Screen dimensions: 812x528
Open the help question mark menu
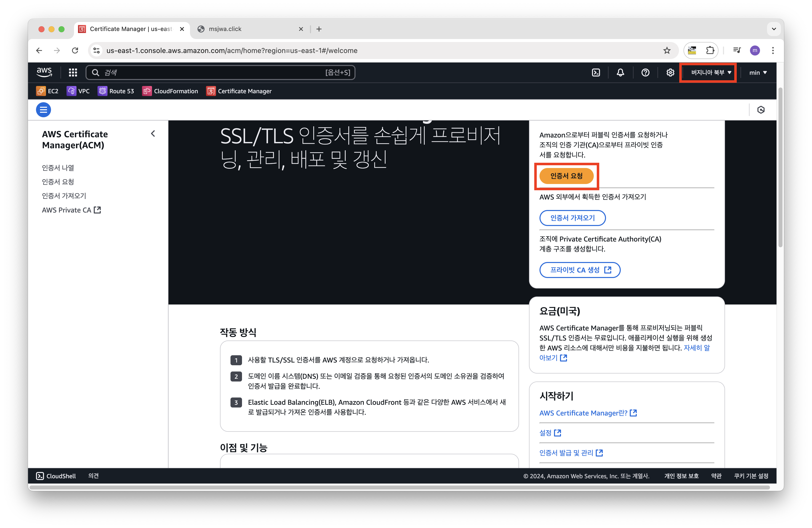pos(645,72)
